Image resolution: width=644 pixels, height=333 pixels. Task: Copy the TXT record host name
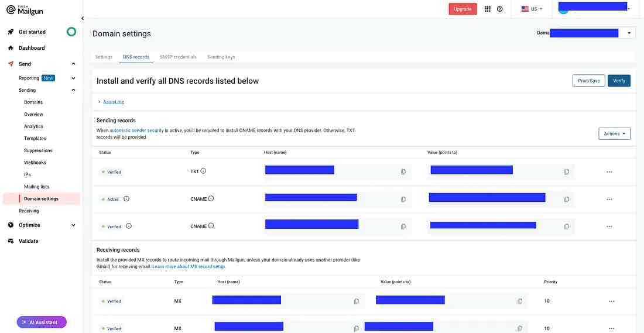403,172
